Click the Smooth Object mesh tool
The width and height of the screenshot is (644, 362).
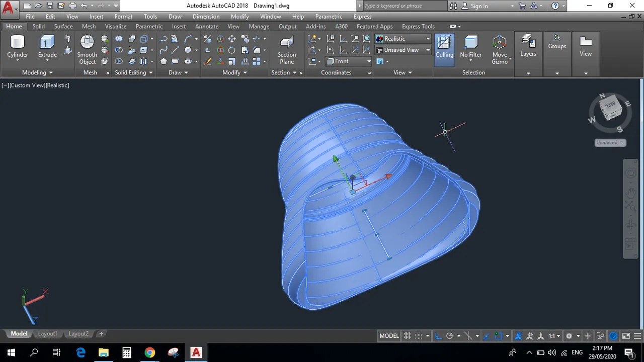pos(87,50)
